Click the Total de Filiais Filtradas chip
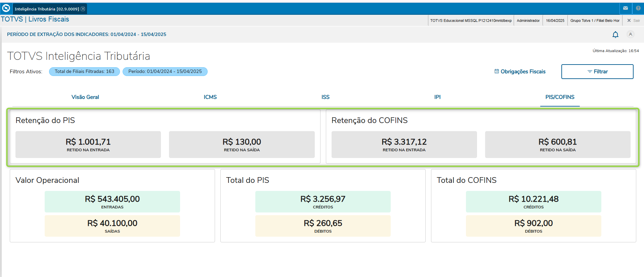The image size is (644, 277). 84,72
